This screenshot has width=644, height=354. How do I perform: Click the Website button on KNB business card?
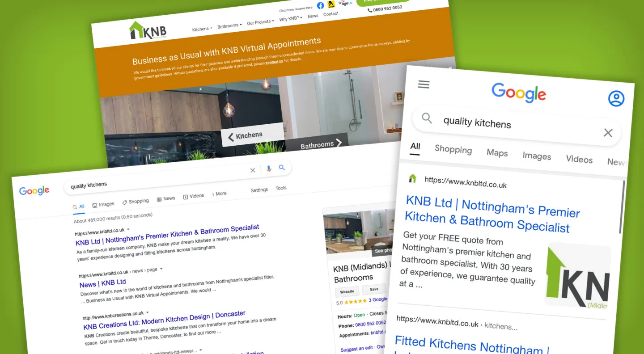point(347,291)
